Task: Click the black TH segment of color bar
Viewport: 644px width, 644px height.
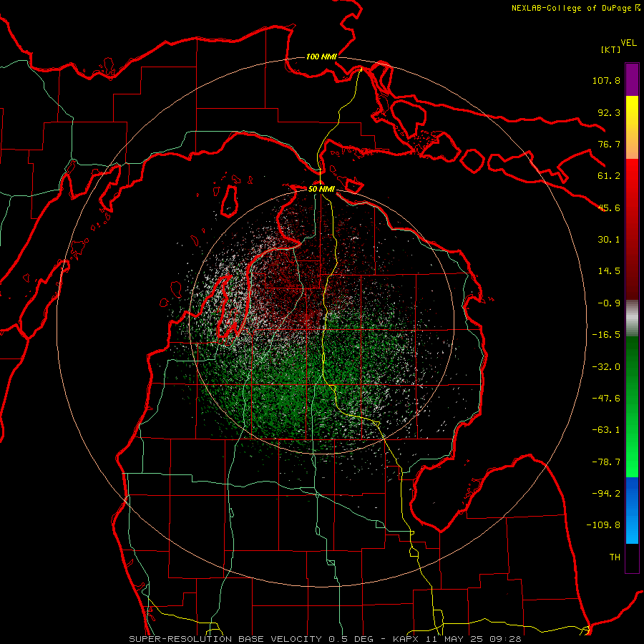Action: (632, 558)
